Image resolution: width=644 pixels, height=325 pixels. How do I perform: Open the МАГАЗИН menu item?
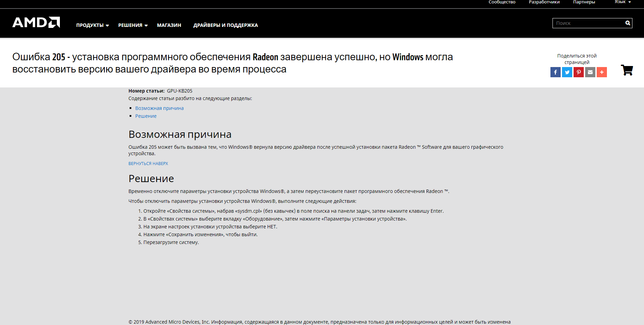click(x=169, y=25)
